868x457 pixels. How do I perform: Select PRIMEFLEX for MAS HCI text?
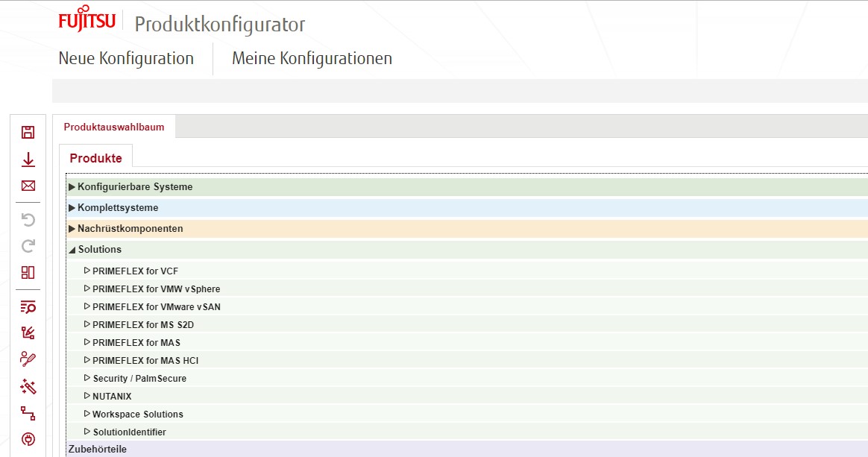click(x=145, y=360)
